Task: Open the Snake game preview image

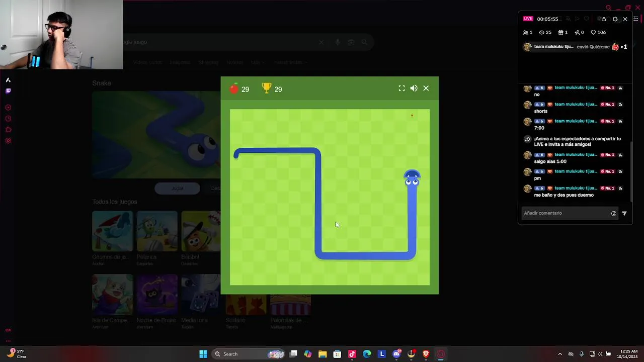Action: click(x=156, y=135)
